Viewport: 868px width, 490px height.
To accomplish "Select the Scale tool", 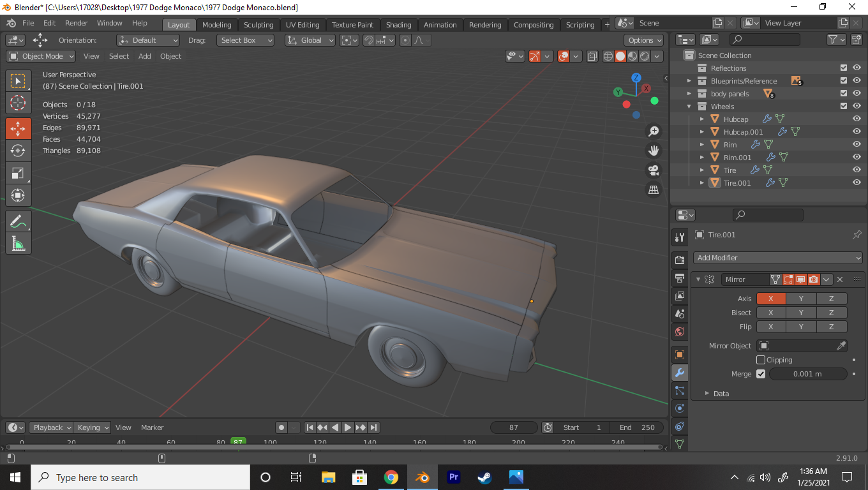I will (x=18, y=173).
